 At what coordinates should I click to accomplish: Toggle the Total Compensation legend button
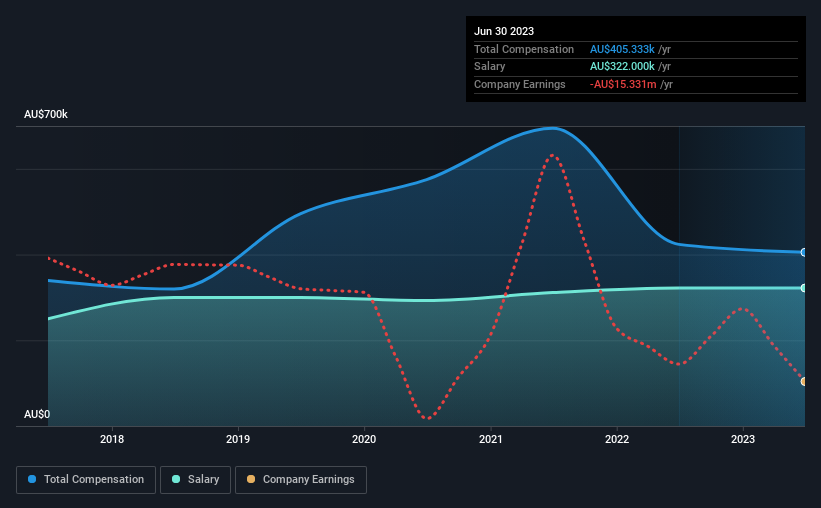(x=86, y=480)
